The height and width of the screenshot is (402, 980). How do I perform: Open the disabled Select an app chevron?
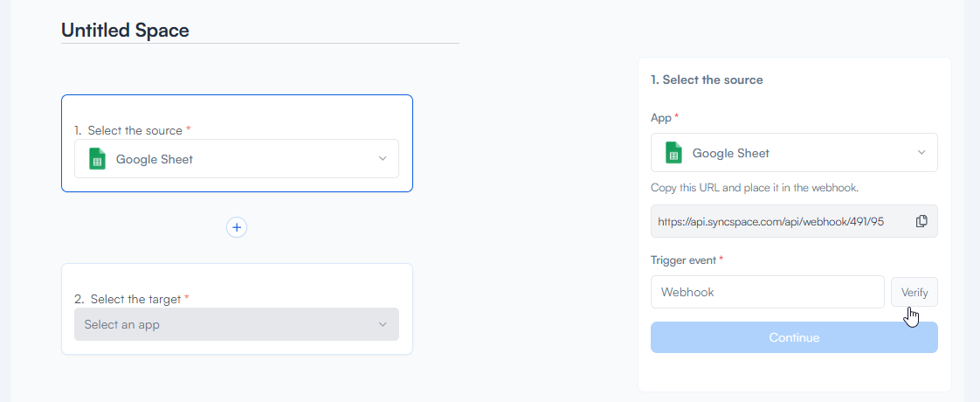point(382,324)
